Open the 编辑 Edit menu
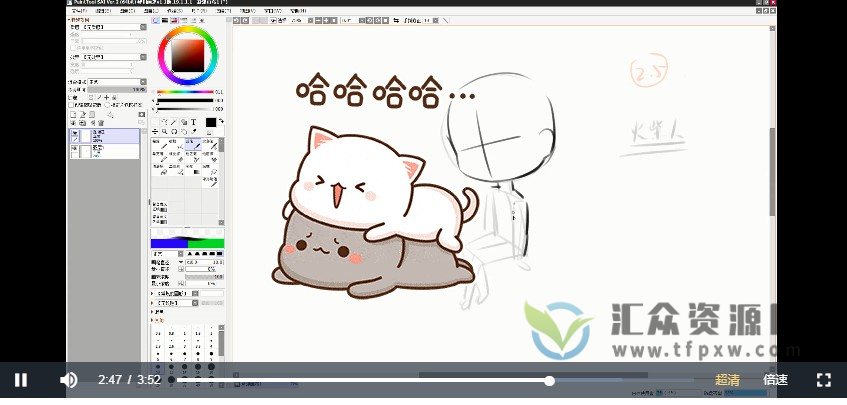This screenshot has height=405, width=847. point(103,10)
